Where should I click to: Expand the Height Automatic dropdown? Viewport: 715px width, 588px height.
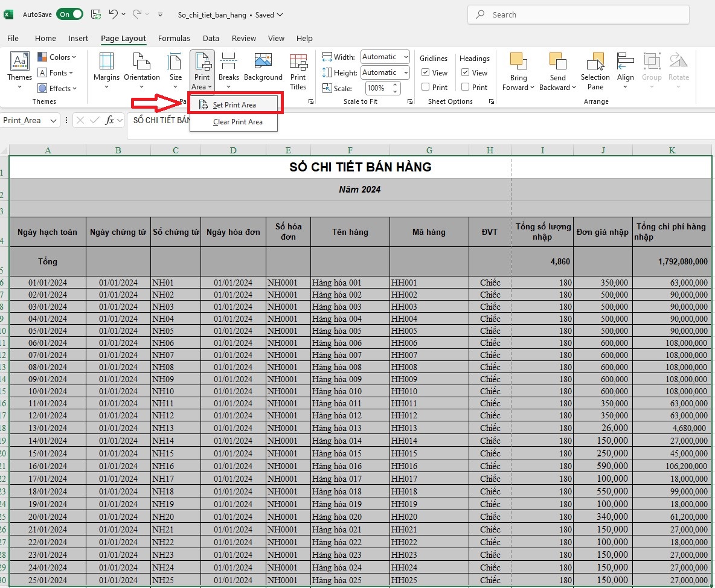point(405,72)
